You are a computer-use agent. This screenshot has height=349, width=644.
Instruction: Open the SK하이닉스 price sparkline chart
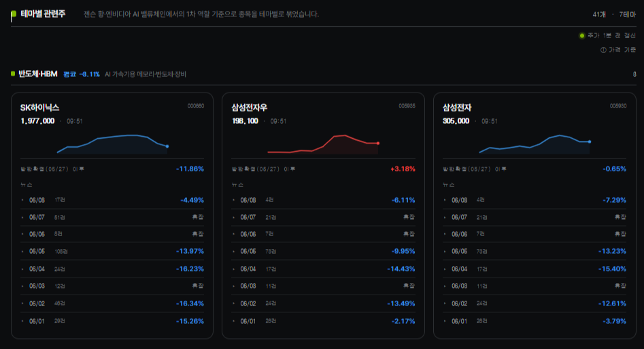(112, 144)
